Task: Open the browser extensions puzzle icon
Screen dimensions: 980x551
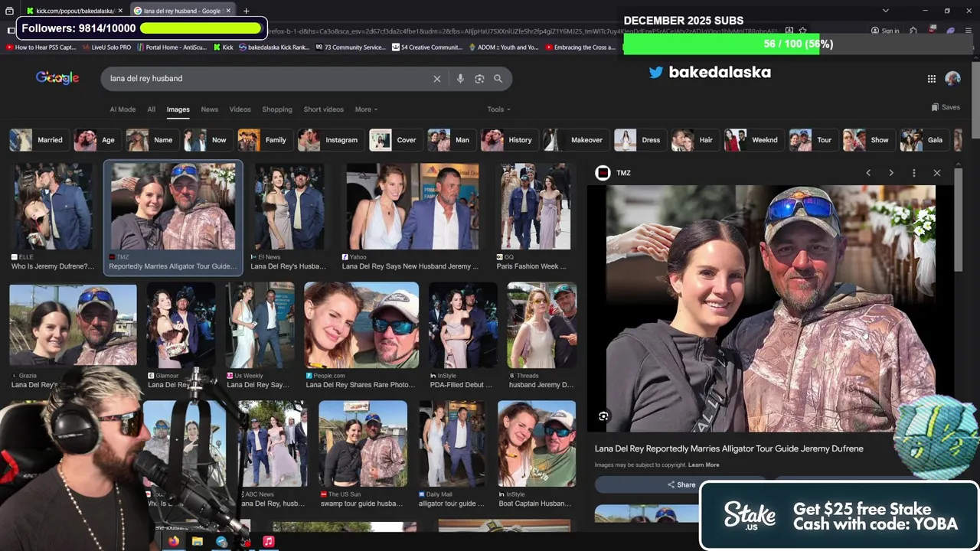Action: coord(913,31)
